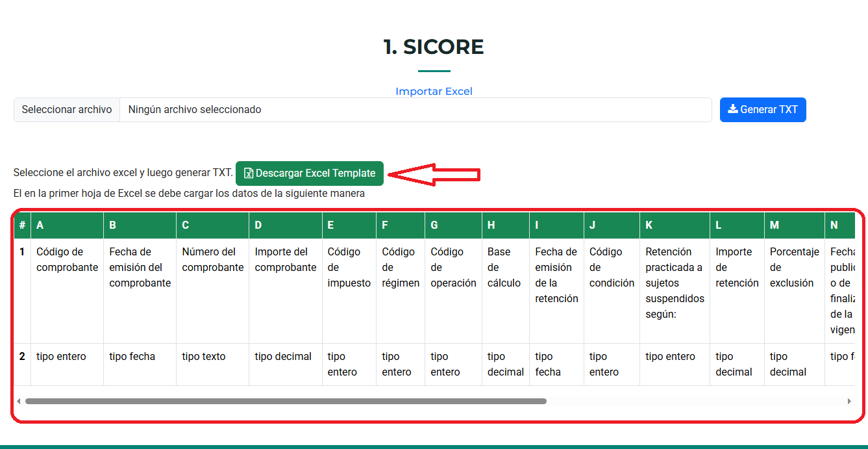868x449 pixels.
Task: Download the Excel Template
Action: tap(310, 173)
